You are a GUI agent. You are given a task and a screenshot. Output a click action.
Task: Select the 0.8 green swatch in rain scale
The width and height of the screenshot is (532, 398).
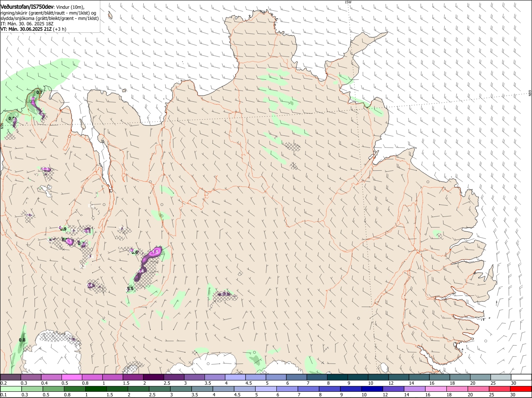[x=74, y=389]
